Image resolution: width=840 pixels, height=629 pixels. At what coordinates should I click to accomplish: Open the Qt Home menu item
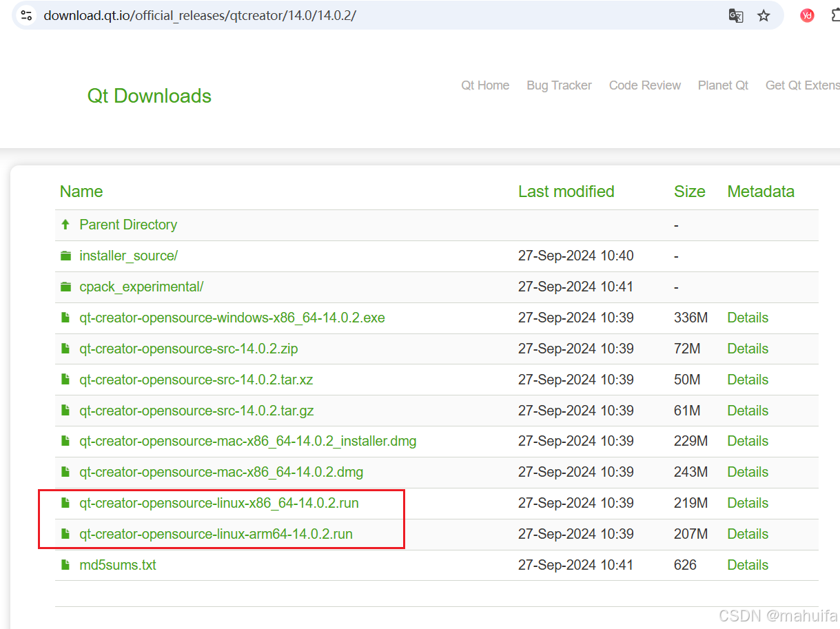pyautogui.click(x=485, y=85)
